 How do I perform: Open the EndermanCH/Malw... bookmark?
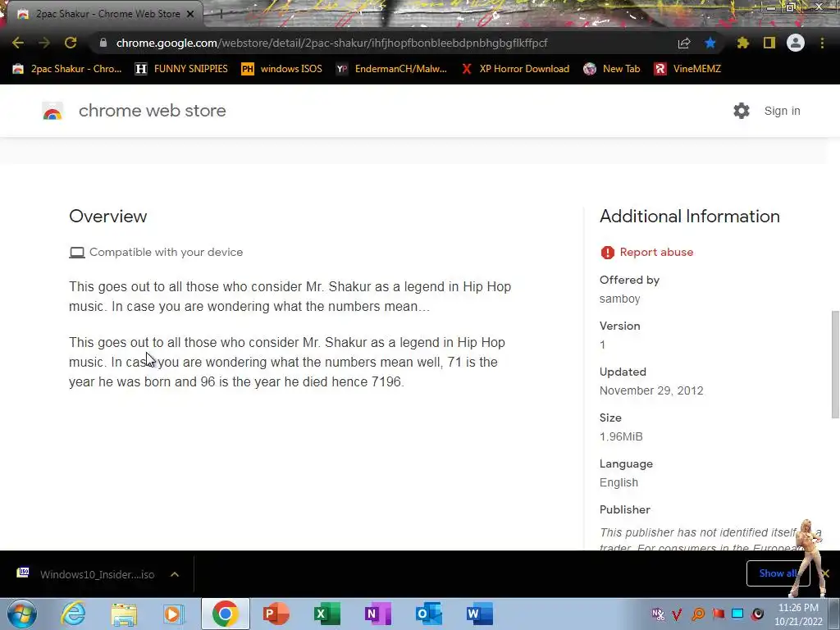[x=391, y=69]
